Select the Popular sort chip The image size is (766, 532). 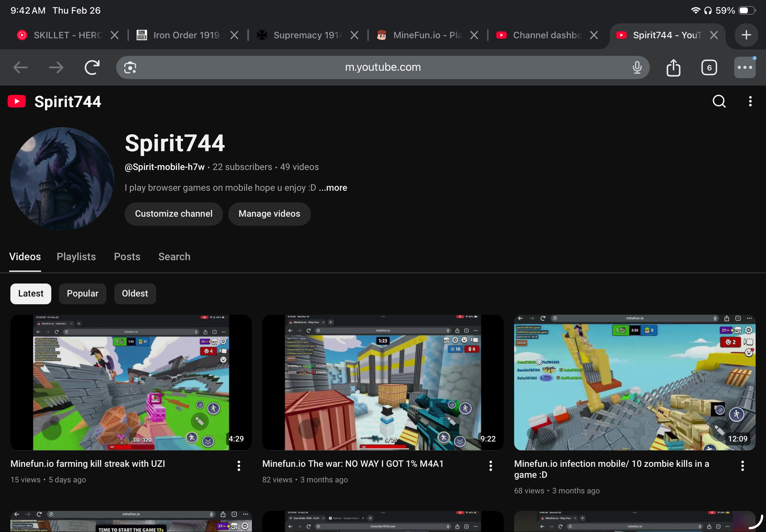pos(82,294)
